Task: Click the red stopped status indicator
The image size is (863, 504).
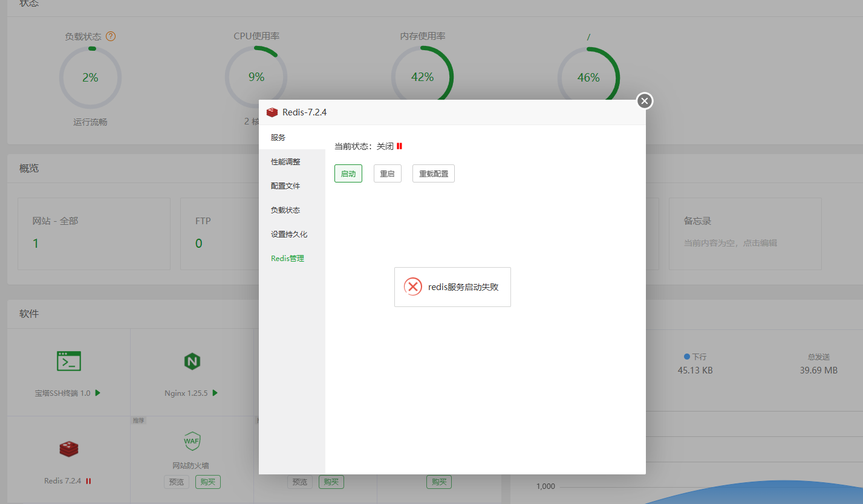Action: click(x=400, y=146)
